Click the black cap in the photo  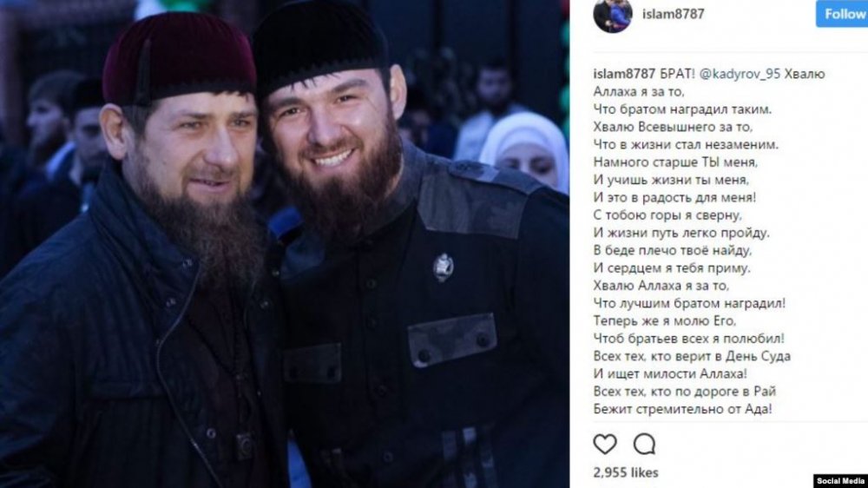pyautogui.click(x=320, y=44)
